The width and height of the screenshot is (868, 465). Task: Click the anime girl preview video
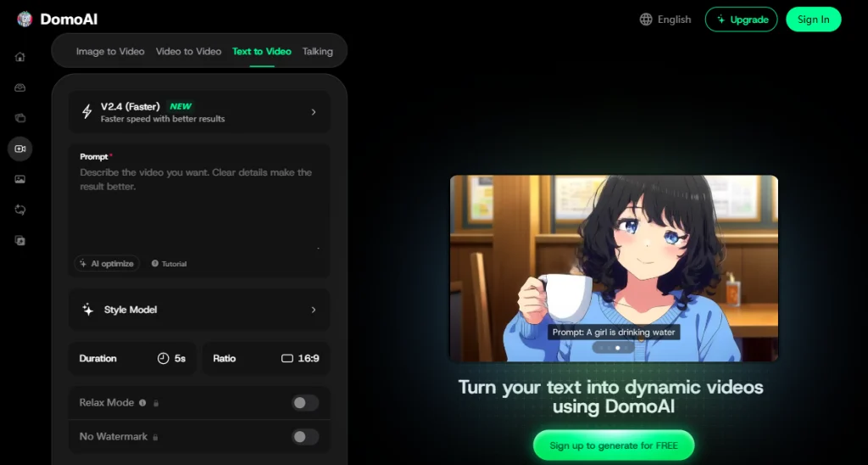[x=614, y=268]
